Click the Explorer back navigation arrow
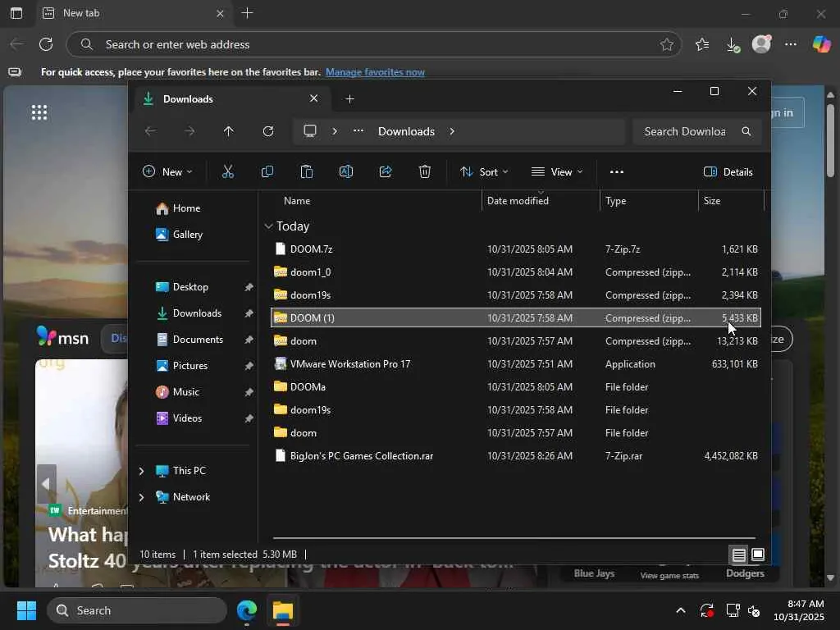 coord(151,131)
